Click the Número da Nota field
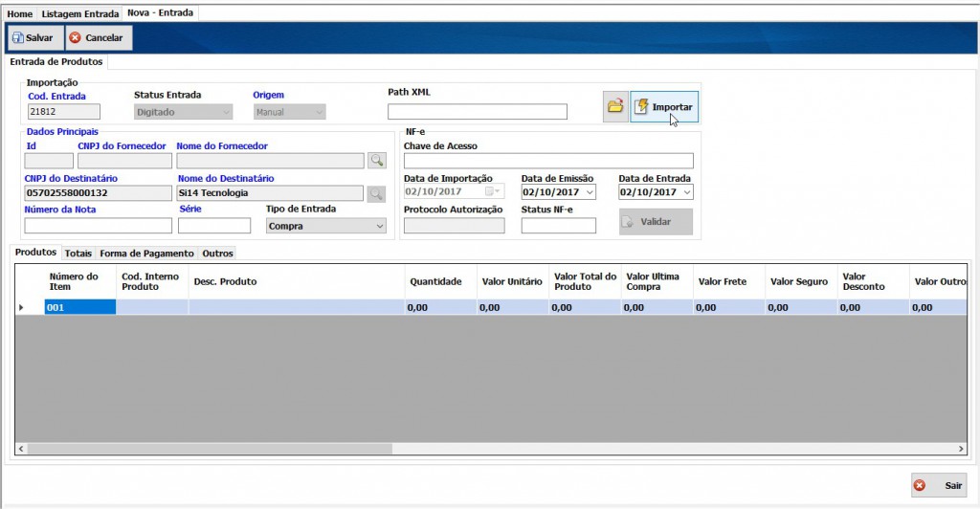 (98, 226)
